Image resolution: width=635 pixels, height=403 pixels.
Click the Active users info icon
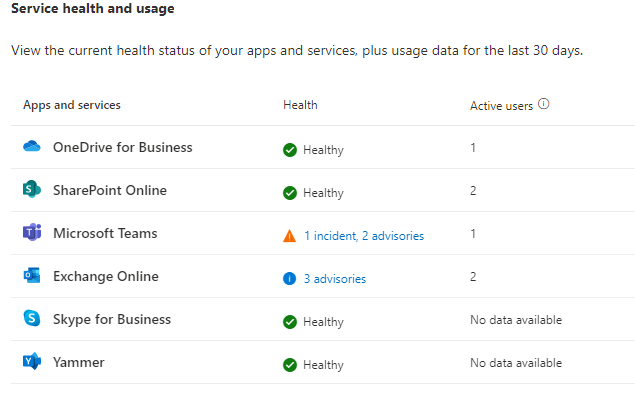pos(543,104)
